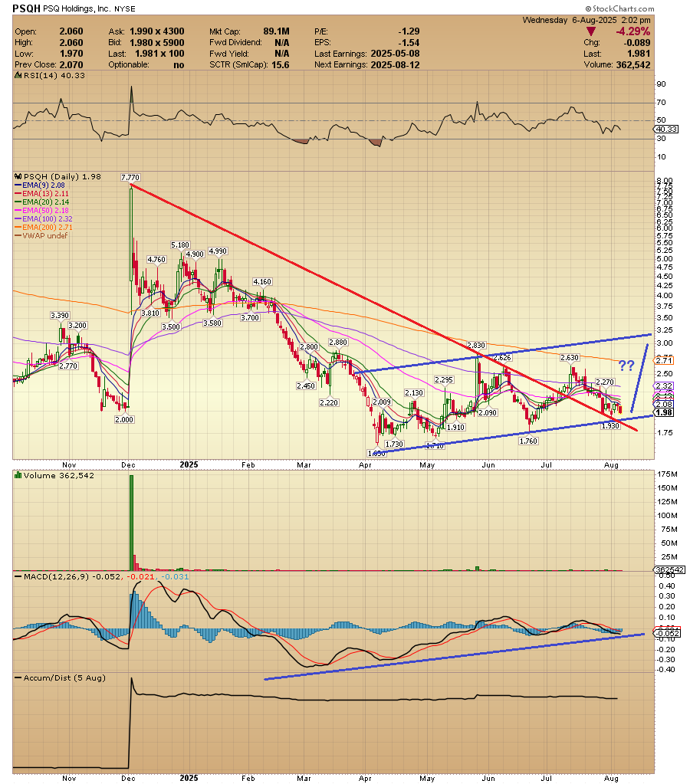Viewport: 690px width, 784px height.
Task: Click the 5.180 swing high label
Action: point(180,245)
